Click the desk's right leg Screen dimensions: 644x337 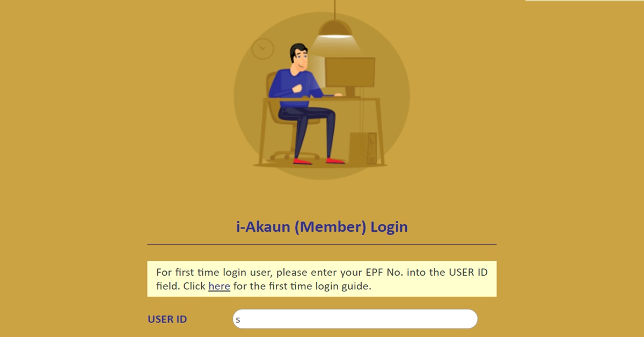[380, 131]
